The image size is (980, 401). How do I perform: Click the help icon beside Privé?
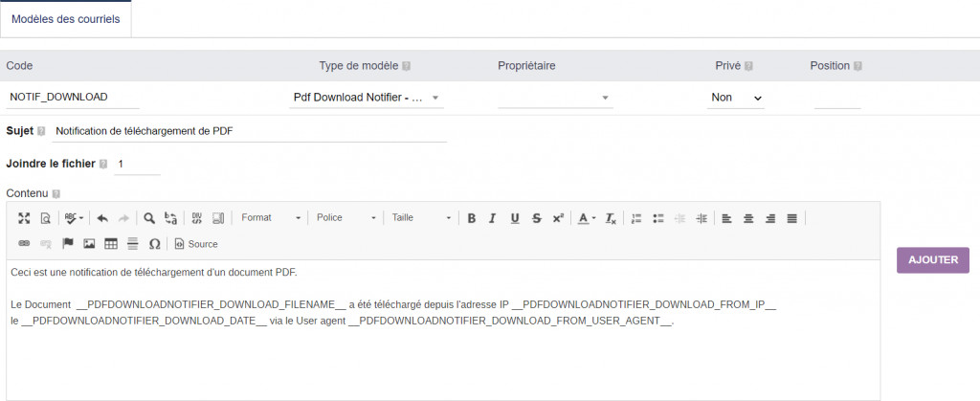(748, 66)
